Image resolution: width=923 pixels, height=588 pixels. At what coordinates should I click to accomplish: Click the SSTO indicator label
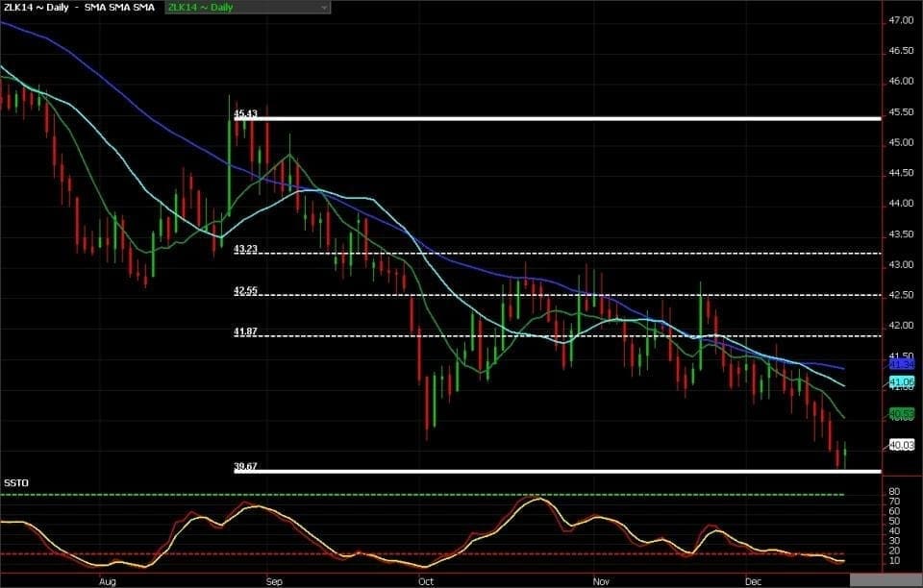tap(15, 481)
